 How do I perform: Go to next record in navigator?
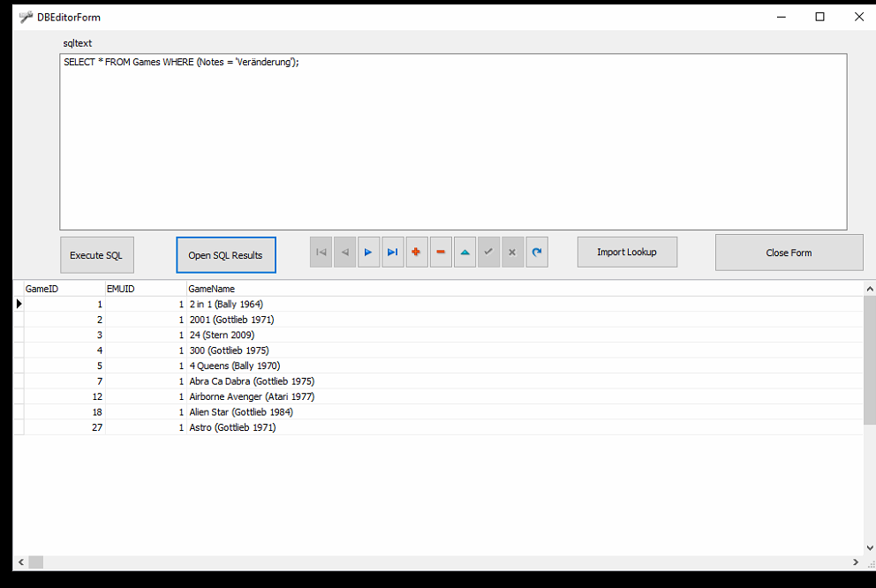[x=369, y=253]
